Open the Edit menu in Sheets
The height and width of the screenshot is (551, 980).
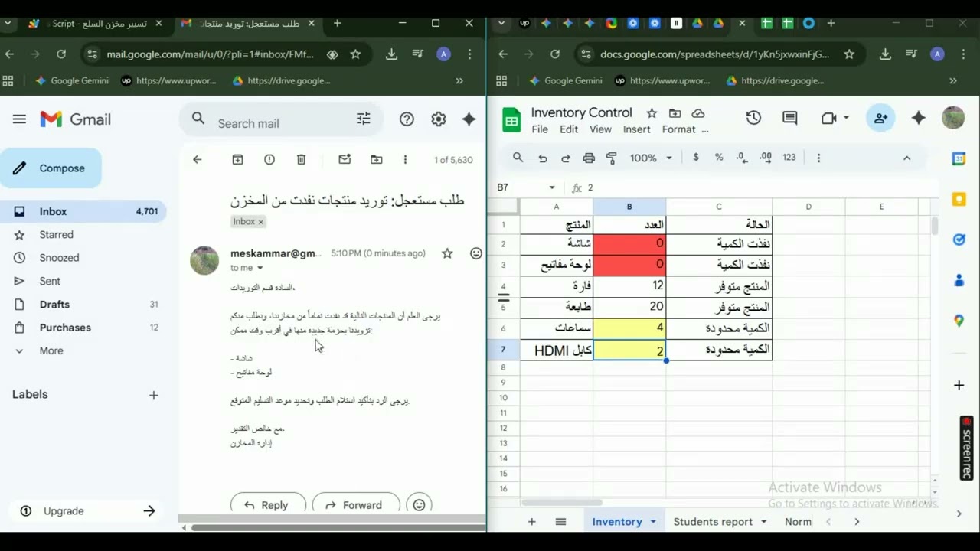pos(569,129)
